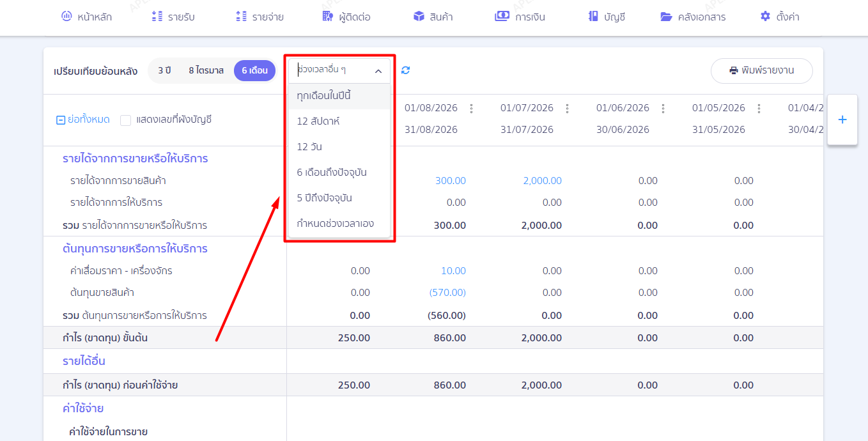
Task: Select the 8 ไตรมาส comparison option
Action: (206, 70)
